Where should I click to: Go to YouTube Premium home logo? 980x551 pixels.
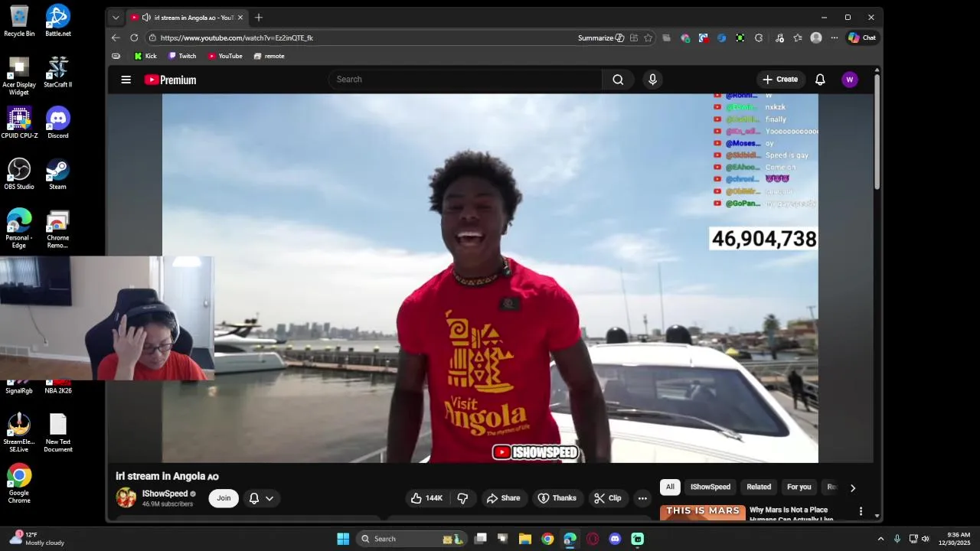click(x=170, y=80)
